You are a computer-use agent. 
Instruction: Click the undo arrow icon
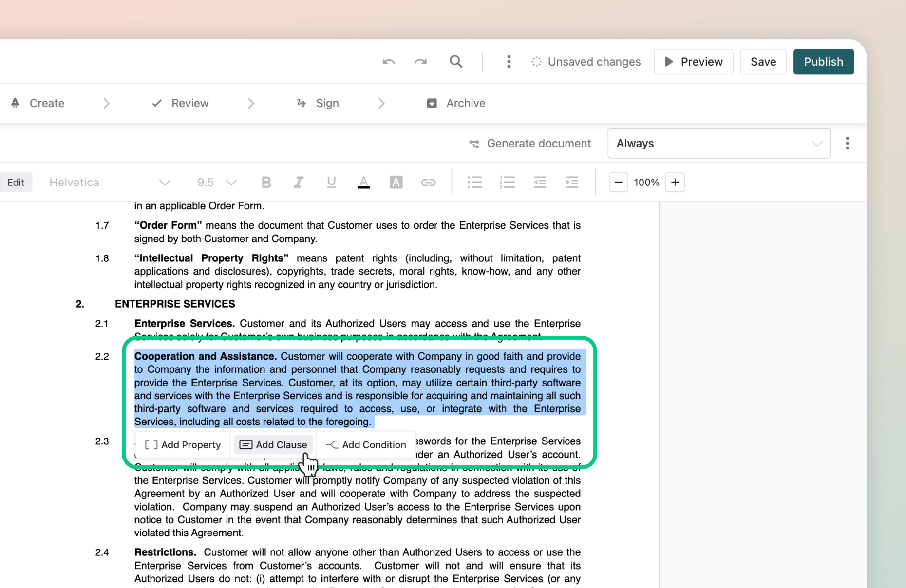(389, 62)
